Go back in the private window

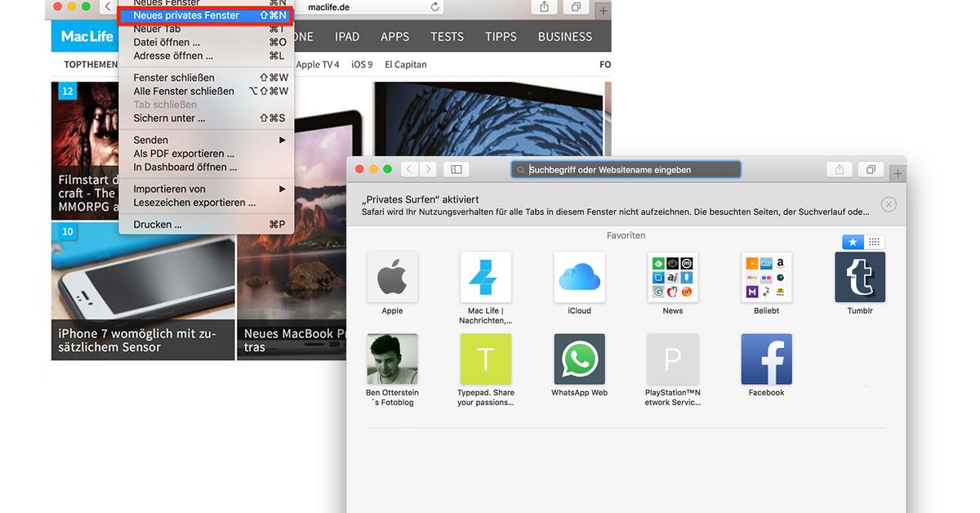[x=409, y=169]
